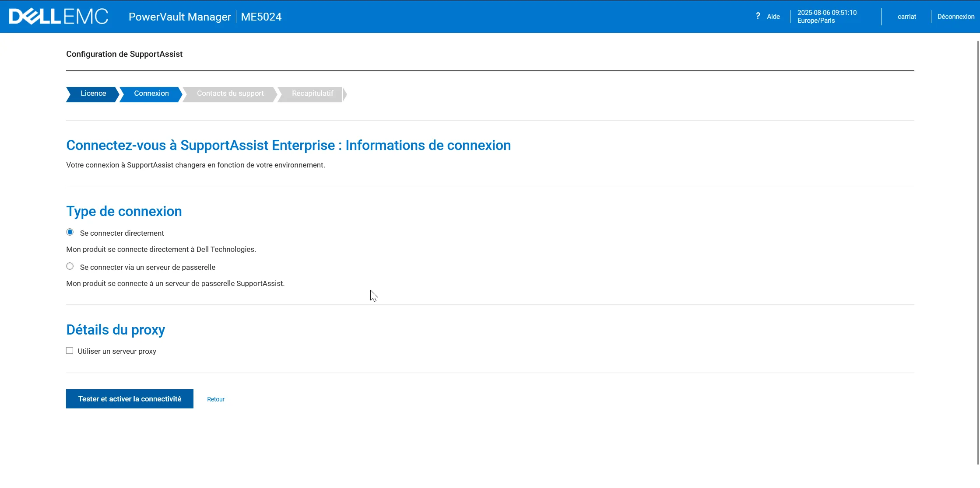
Task: Click the Dell EMC logo
Action: coord(58,17)
